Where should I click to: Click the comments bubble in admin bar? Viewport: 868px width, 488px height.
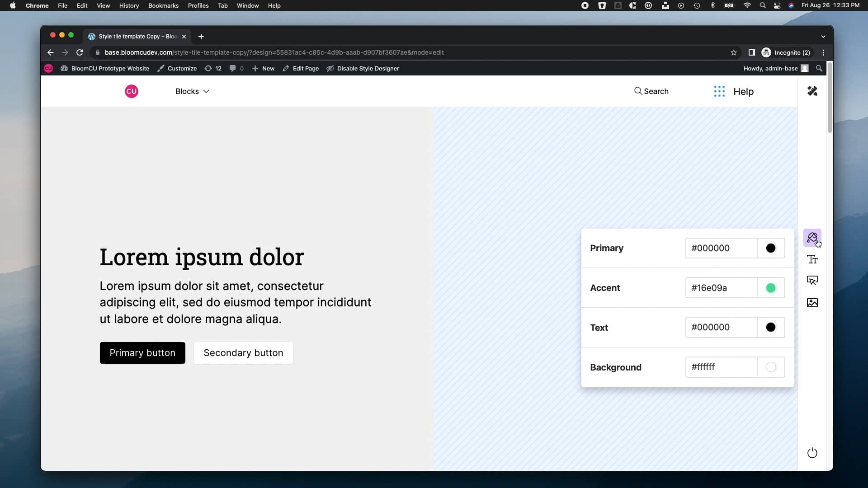[236, 68]
